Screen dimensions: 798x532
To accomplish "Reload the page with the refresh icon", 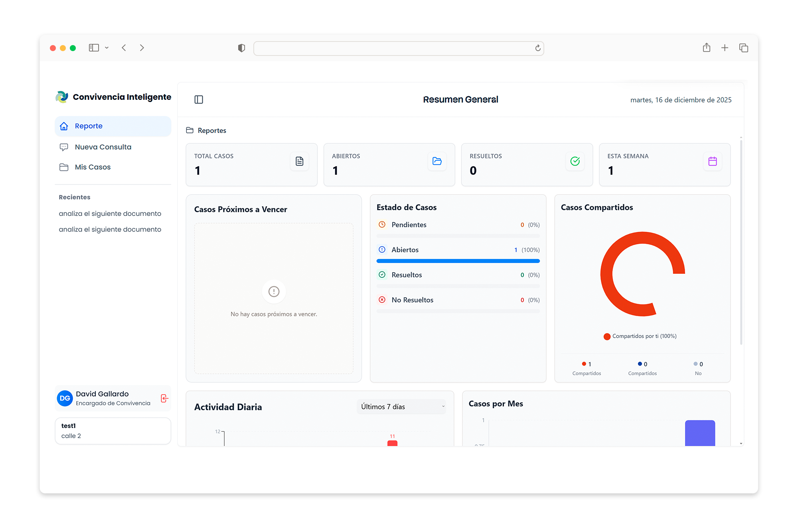I will (x=538, y=48).
